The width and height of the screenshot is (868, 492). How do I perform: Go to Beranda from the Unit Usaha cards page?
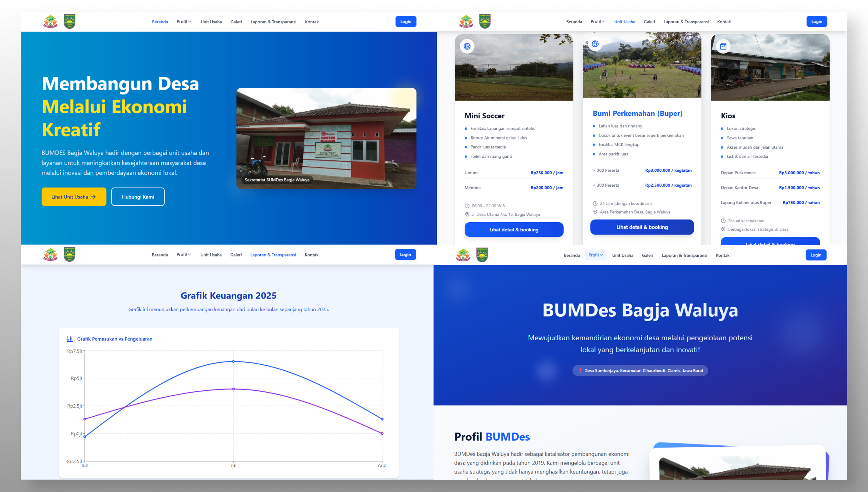pyautogui.click(x=574, y=22)
